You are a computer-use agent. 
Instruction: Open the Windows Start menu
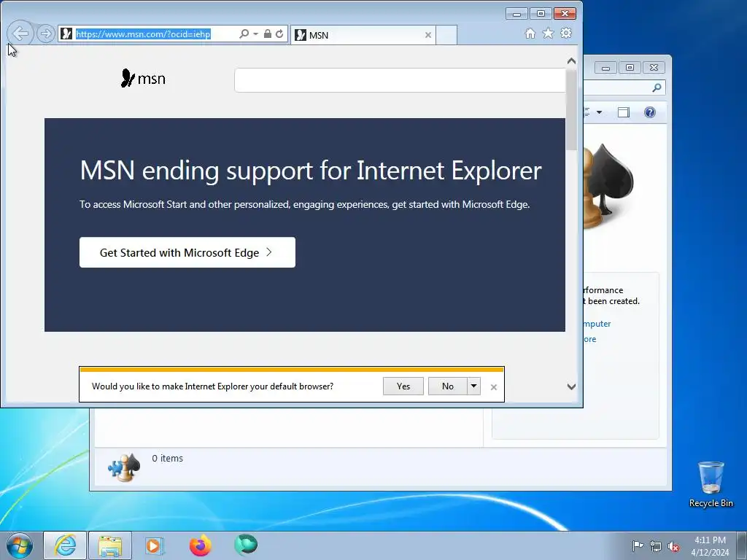(20, 545)
